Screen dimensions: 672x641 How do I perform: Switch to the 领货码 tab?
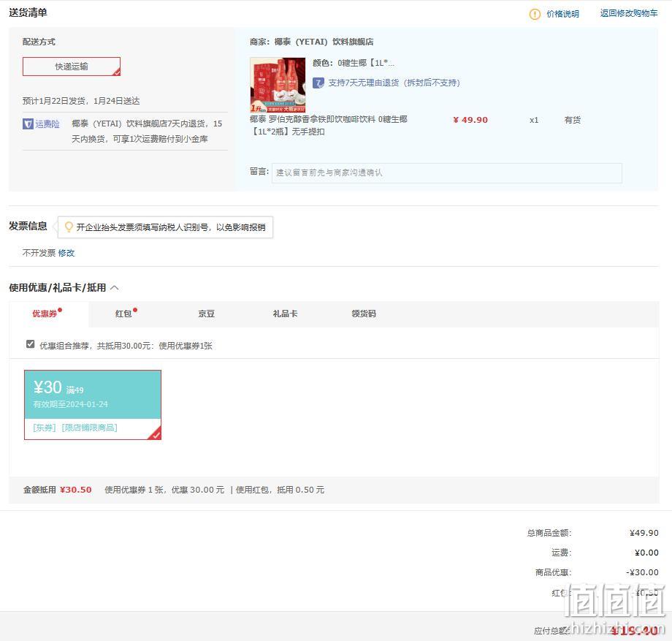pyautogui.click(x=364, y=314)
